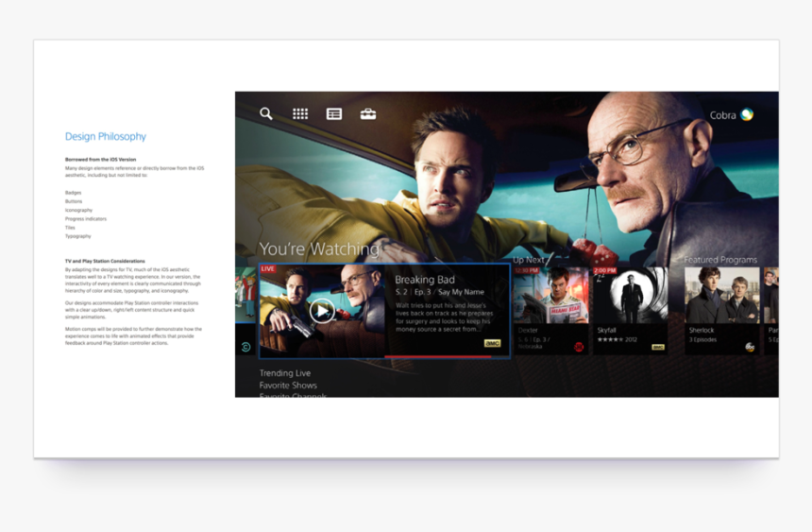This screenshot has width=812, height=532.
Task: Click the ABC logo on Sherlock tile
Action: [750, 347]
